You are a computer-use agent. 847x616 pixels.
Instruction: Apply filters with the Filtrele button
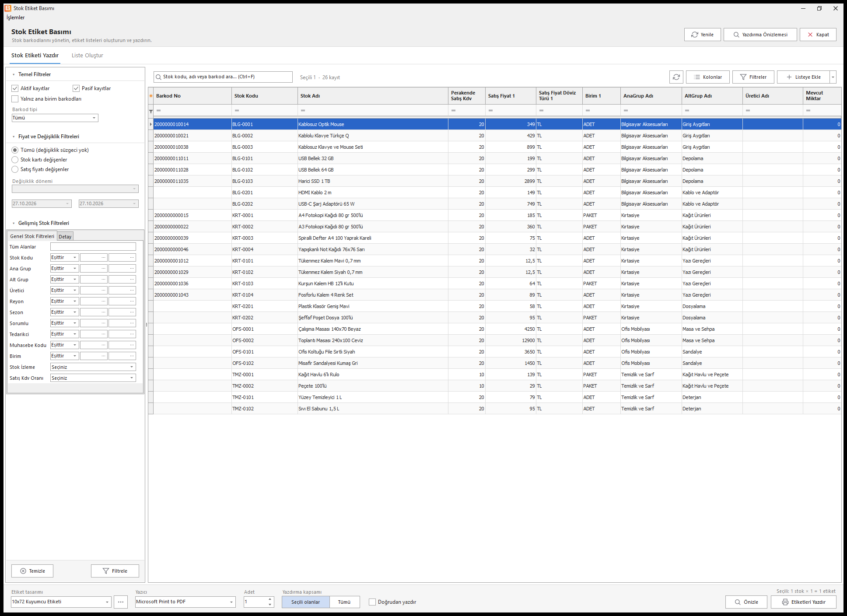(115, 571)
